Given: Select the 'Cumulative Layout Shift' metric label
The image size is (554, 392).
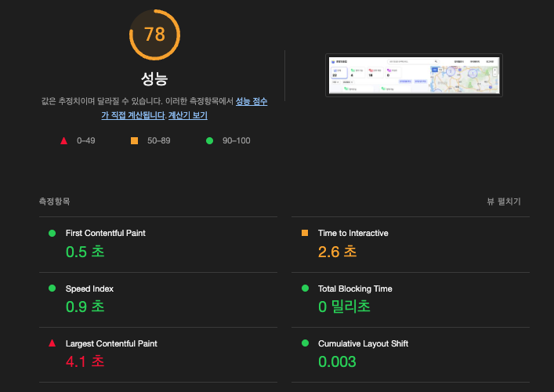Looking at the screenshot, I should click(x=363, y=343).
